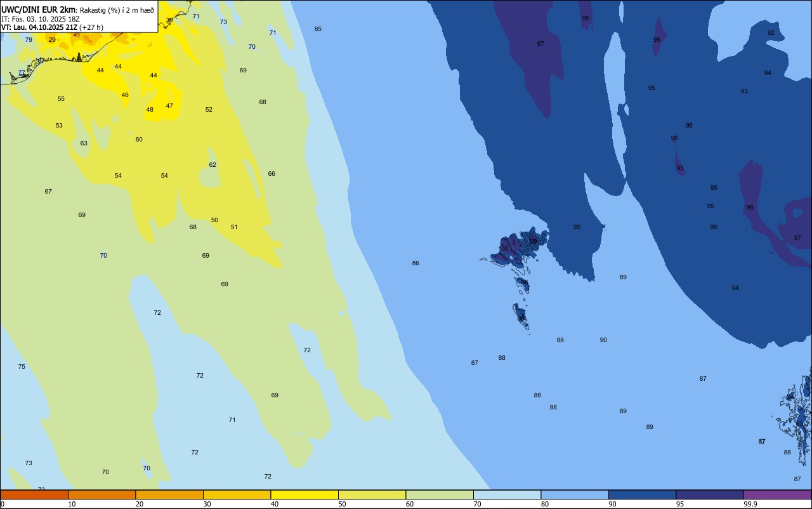The height and width of the screenshot is (509, 812).
Task: Select the map value '47'
Action: pos(169,106)
